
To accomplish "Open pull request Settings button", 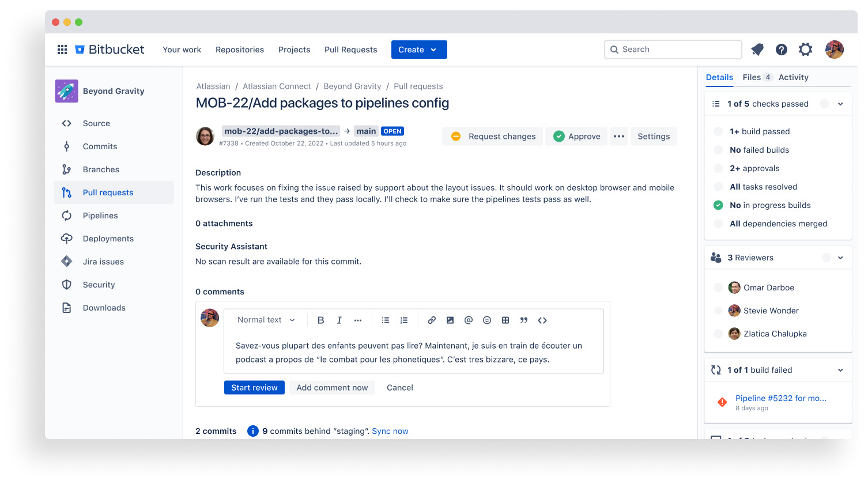I will (x=654, y=137).
